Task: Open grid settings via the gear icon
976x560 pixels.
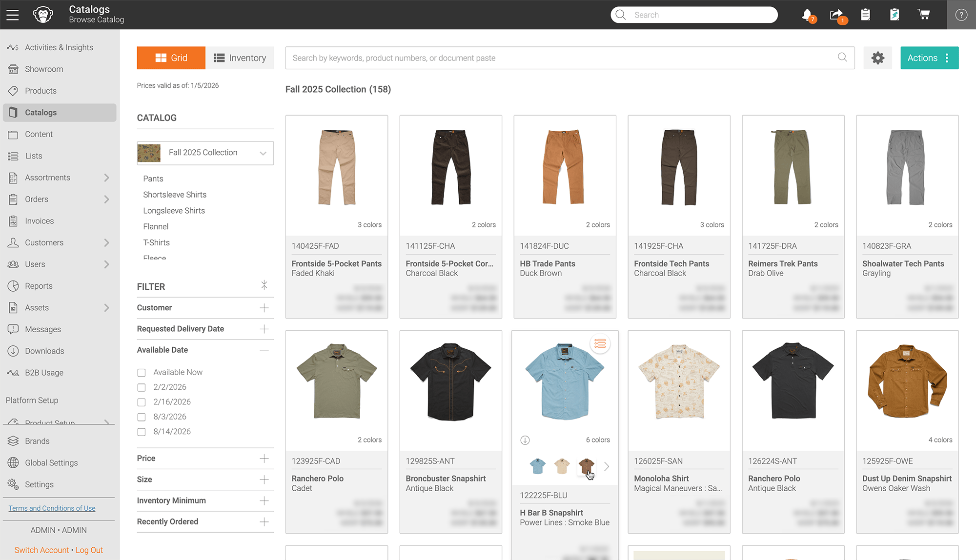Action: click(877, 58)
